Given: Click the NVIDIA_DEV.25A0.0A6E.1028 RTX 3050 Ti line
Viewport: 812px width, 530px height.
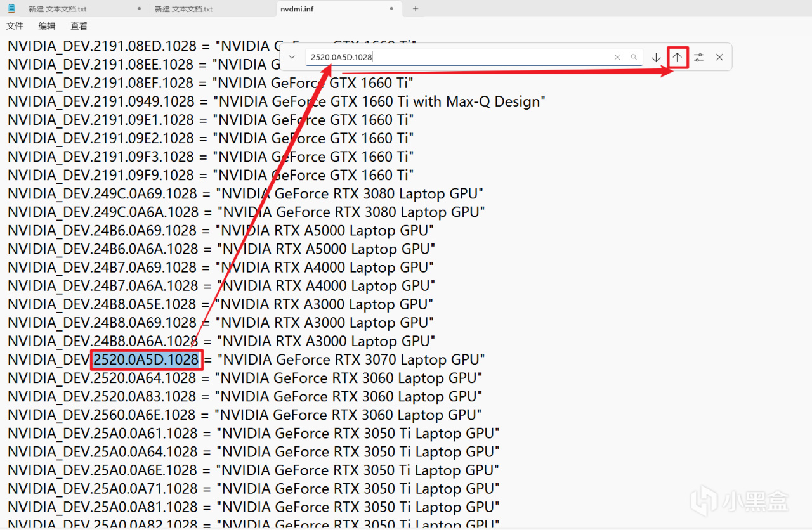Looking at the screenshot, I should point(254,470).
